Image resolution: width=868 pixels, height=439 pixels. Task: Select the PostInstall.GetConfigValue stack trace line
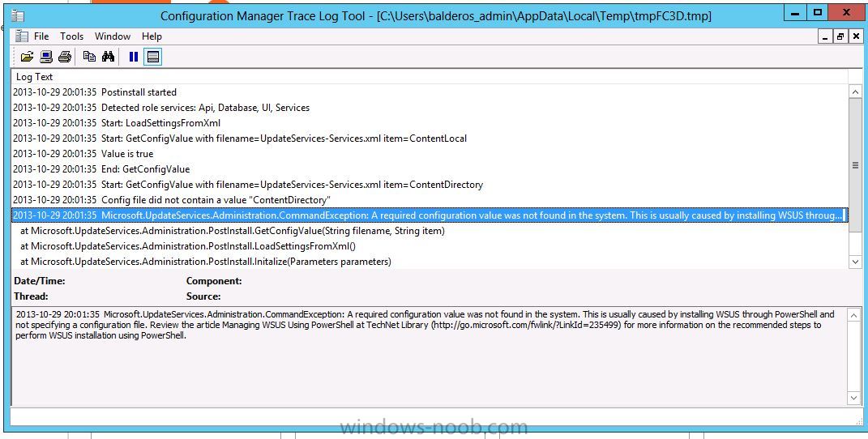pyautogui.click(x=430, y=231)
